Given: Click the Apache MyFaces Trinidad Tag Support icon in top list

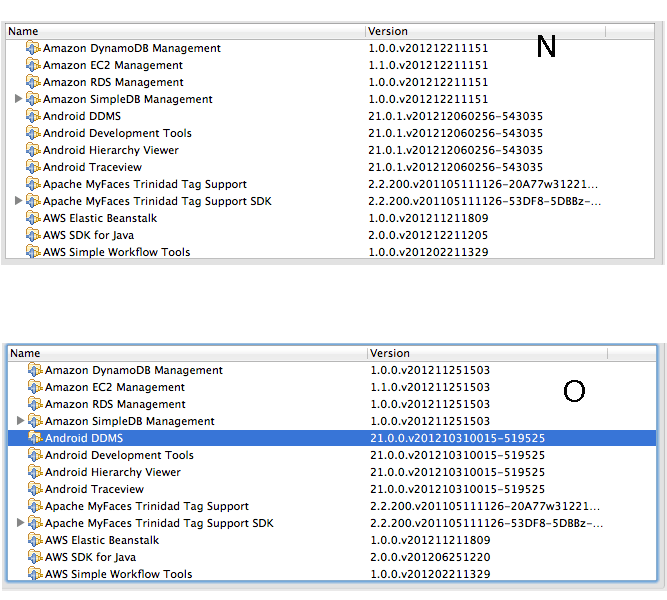Looking at the screenshot, I should [x=33, y=184].
